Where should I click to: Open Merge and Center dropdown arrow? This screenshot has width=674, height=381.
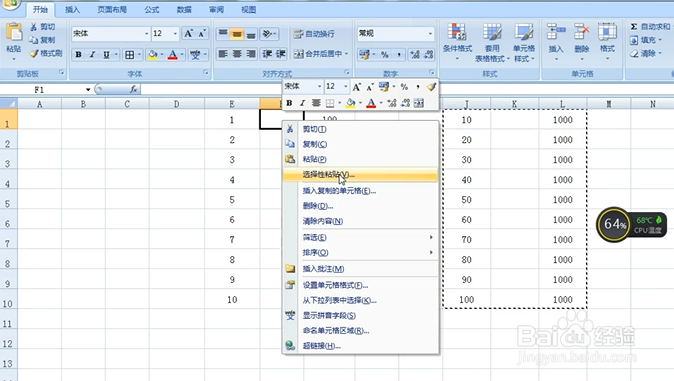coord(346,54)
